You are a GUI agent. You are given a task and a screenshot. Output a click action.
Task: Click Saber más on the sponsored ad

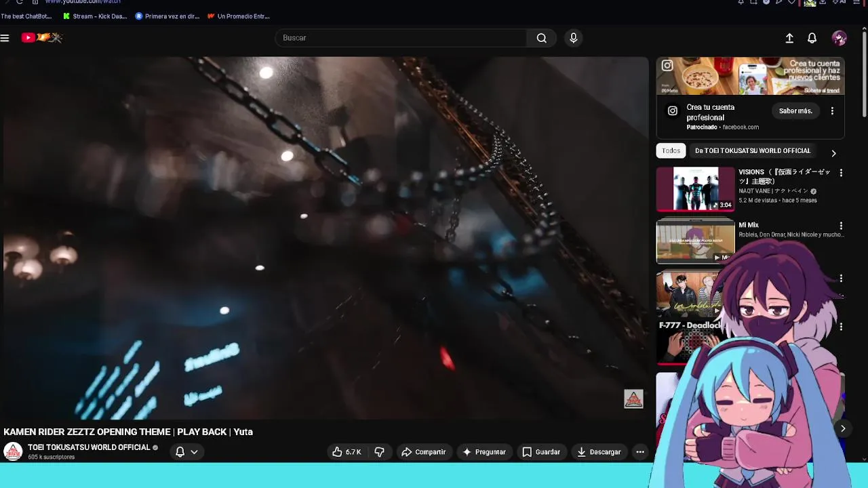click(795, 111)
